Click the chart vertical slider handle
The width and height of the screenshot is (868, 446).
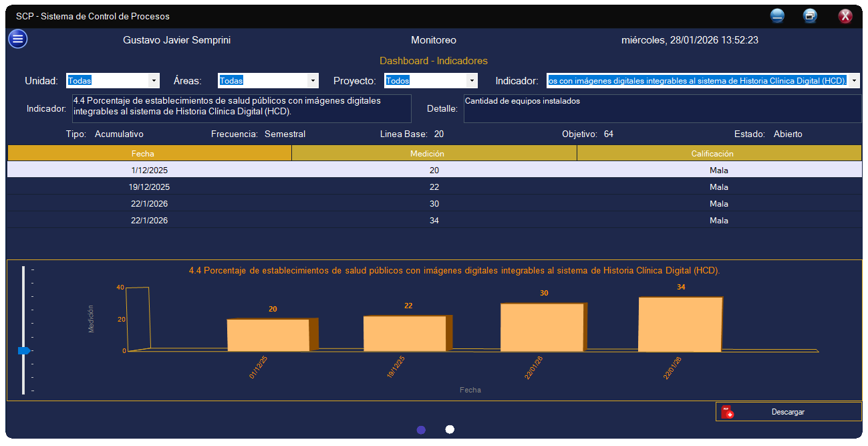[x=24, y=350]
